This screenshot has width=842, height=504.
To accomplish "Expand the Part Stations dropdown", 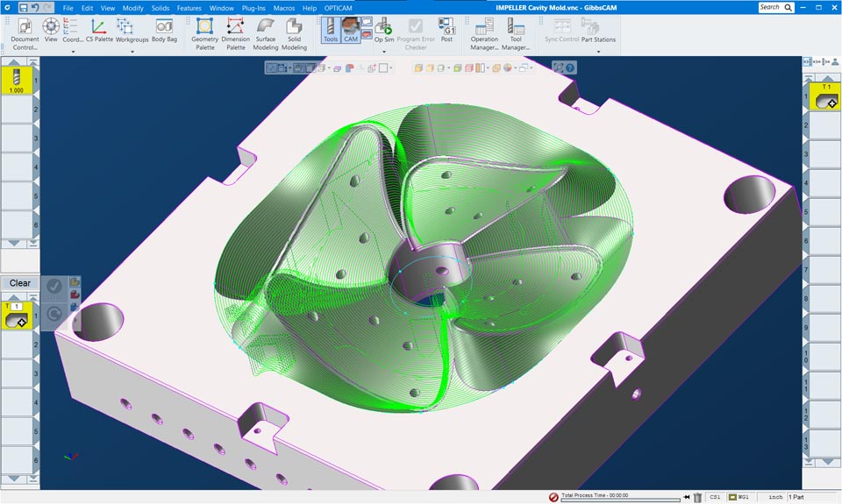I will click(598, 52).
